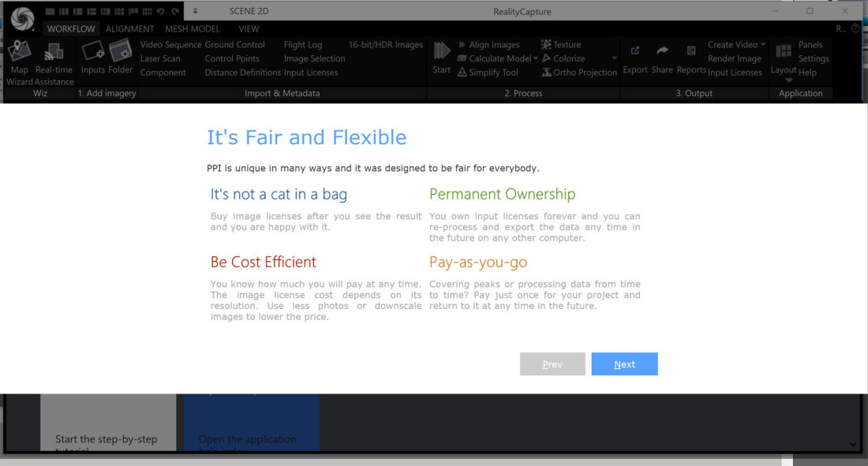This screenshot has width=868, height=466.
Task: Close the RealityCapture window
Action: coord(845,11)
